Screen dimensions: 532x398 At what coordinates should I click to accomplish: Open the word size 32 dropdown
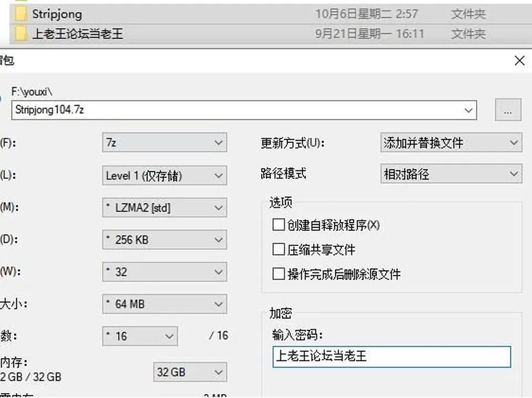[165, 272]
